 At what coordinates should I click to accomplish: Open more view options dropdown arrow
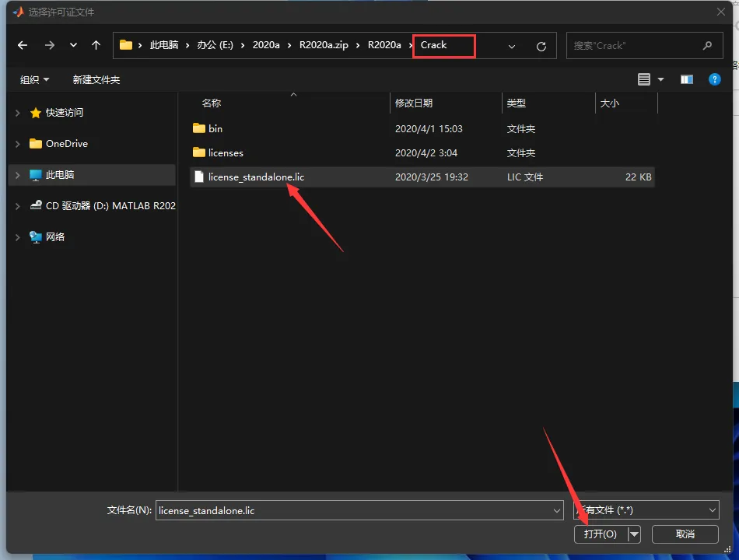click(660, 79)
